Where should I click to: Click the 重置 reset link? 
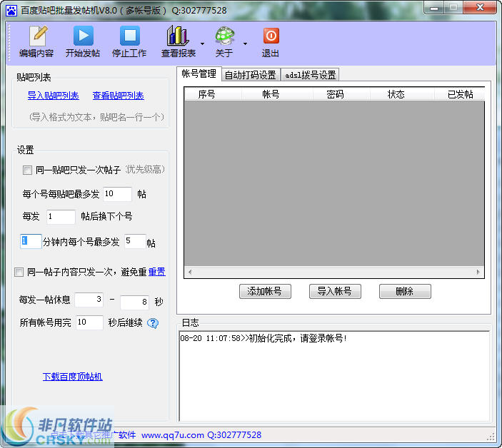click(157, 272)
